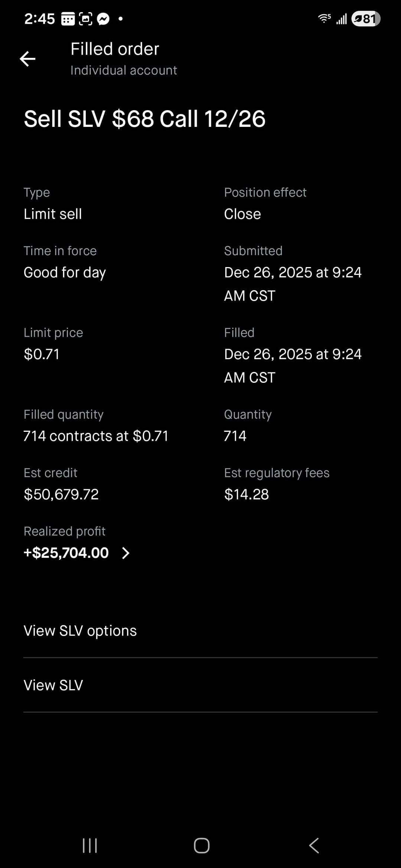The image size is (401, 868).
Task: Tap the Sell SLV $68 Call title
Action: (144, 119)
